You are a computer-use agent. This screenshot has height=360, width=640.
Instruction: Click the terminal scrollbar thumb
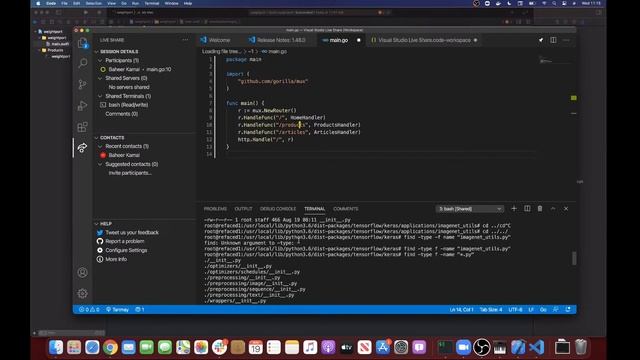click(x=574, y=258)
